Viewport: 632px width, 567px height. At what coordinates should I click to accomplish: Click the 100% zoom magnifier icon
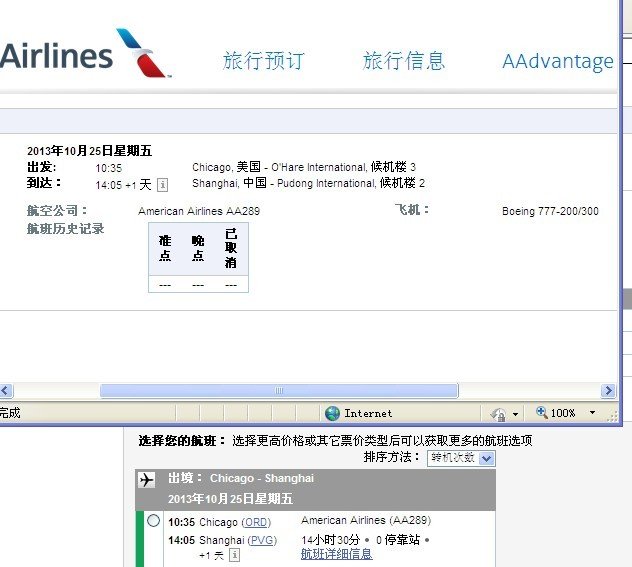[542, 413]
